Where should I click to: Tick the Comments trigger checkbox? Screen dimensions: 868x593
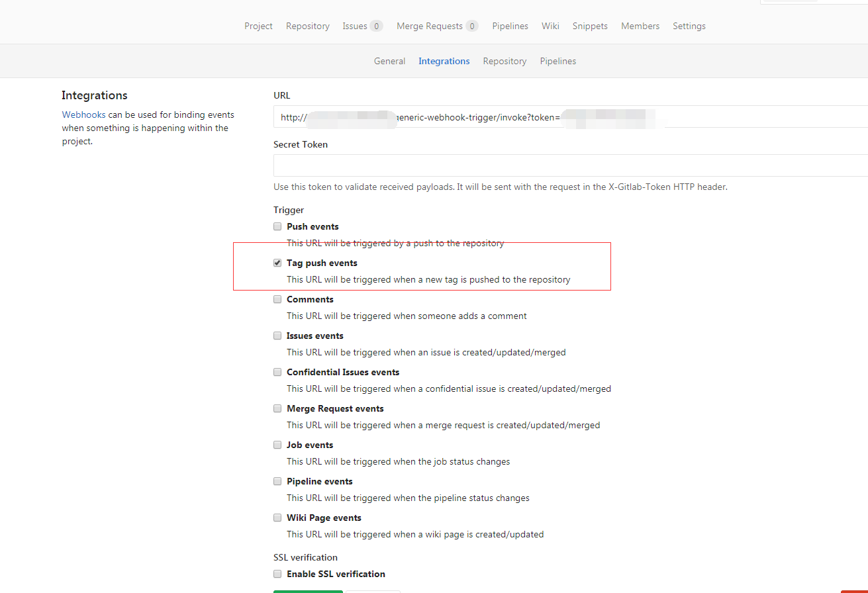point(277,299)
